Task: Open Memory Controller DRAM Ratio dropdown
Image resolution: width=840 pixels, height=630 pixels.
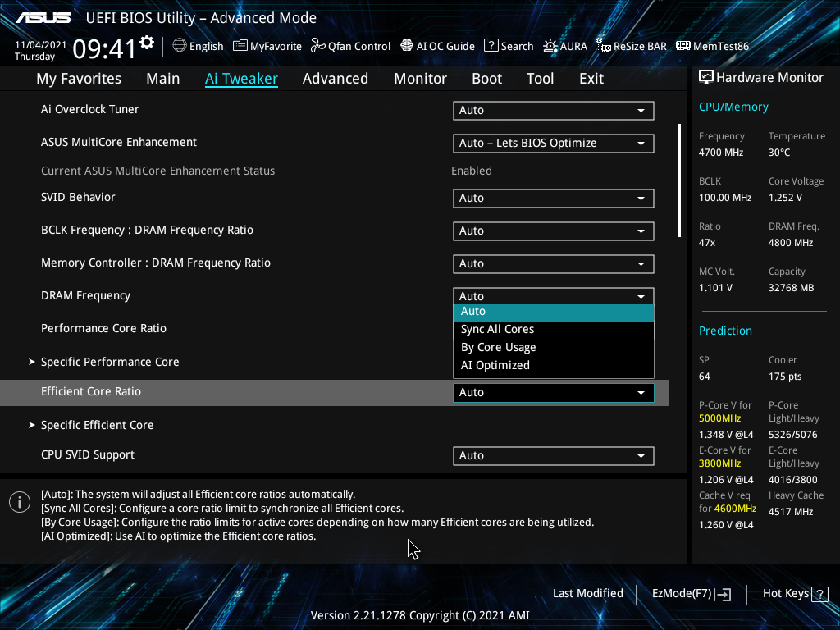Action: (554, 263)
